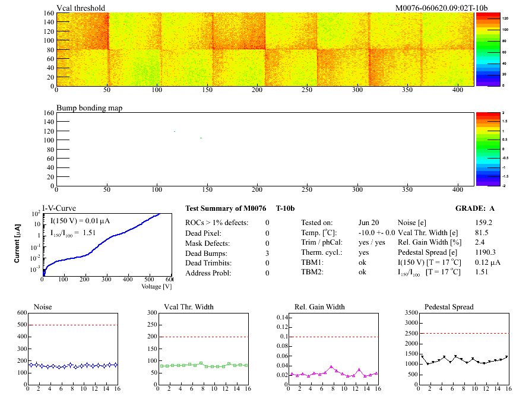Click the module ID title M0076-060620.09:02T-10b
Viewport: 532px width, 399px height.
(441, 8)
